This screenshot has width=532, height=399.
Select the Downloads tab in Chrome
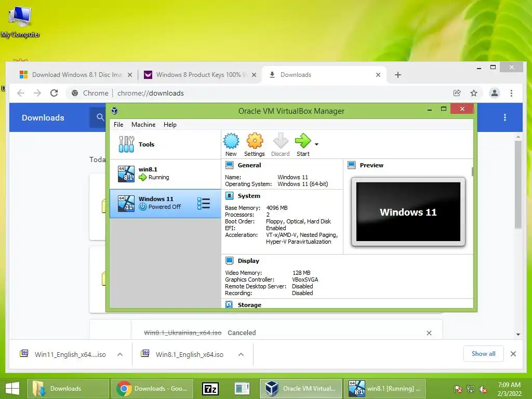(x=324, y=75)
